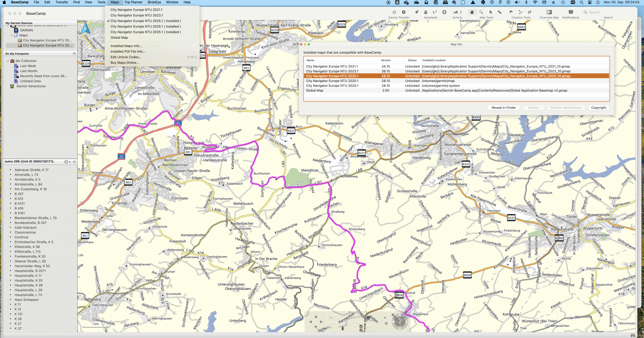Click the Reveal In Finder button
644x338 pixels.
504,108
